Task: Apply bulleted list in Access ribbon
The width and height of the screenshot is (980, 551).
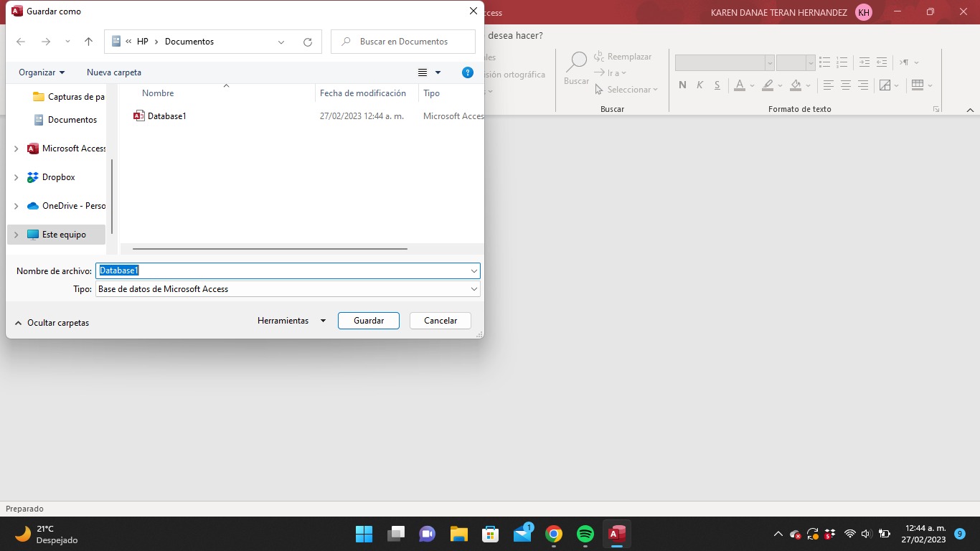Action: coord(825,62)
